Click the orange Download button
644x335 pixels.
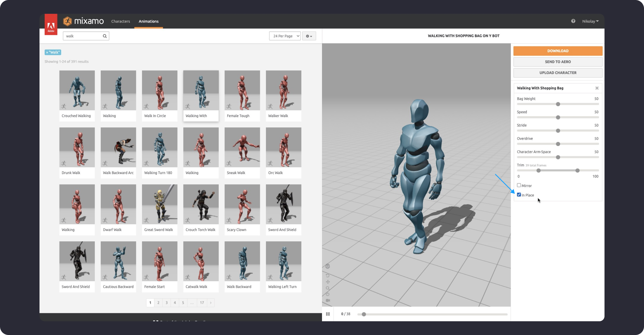558,51
